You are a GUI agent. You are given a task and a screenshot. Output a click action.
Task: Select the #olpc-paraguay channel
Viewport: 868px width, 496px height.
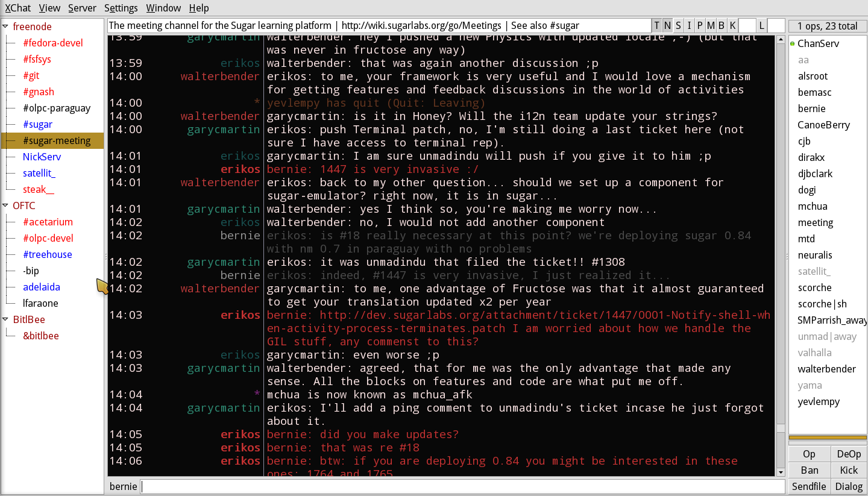pyautogui.click(x=57, y=108)
